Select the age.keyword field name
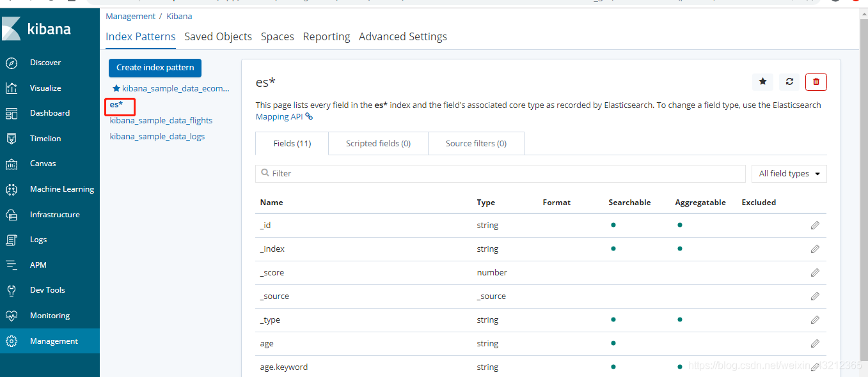The height and width of the screenshot is (377, 868). [x=284, y=367]
